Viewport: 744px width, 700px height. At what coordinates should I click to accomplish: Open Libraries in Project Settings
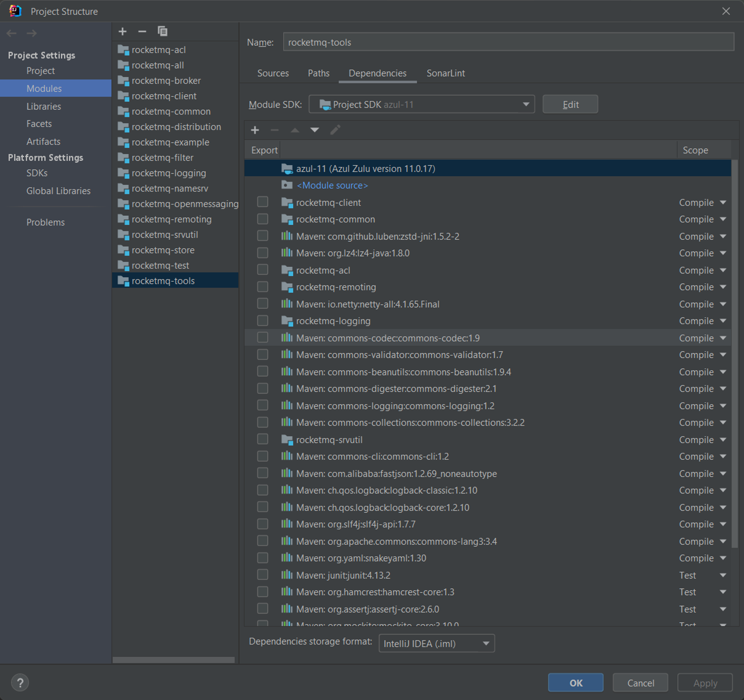pyautogui.click(x=44, y=106)
